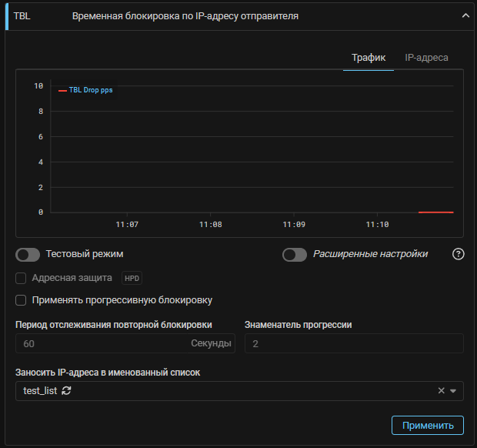
Task: Click the red data line on the chart
Action: tap(435, 212)
